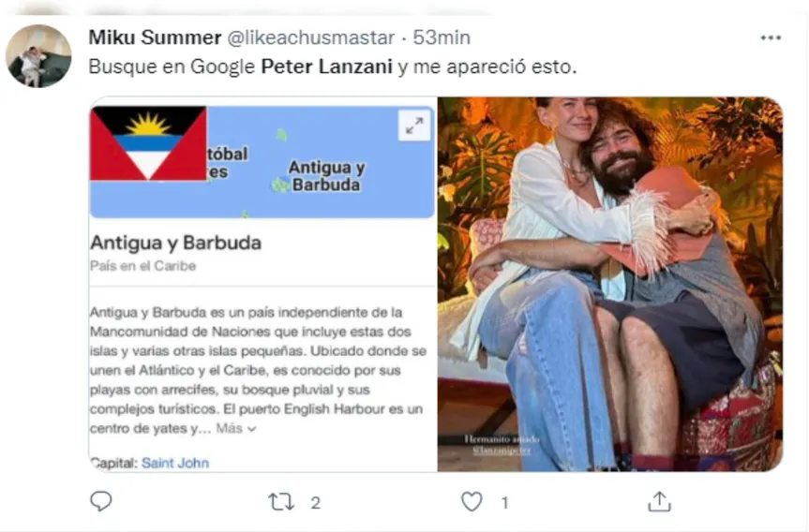Open the @likeachusmastar handle
The height and width of the screenshot is (532, 809).
(x=311, y=37)
